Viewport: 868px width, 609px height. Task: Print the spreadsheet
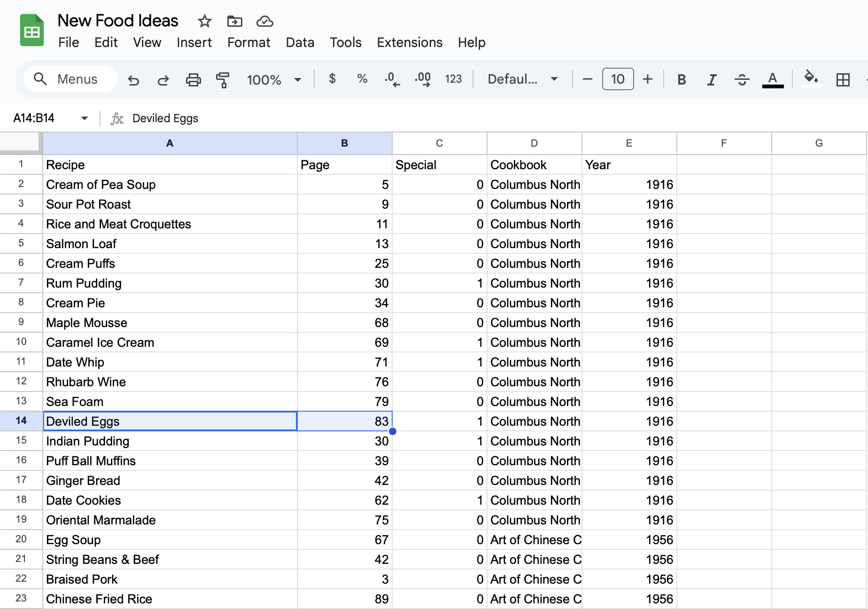point(193,79)
